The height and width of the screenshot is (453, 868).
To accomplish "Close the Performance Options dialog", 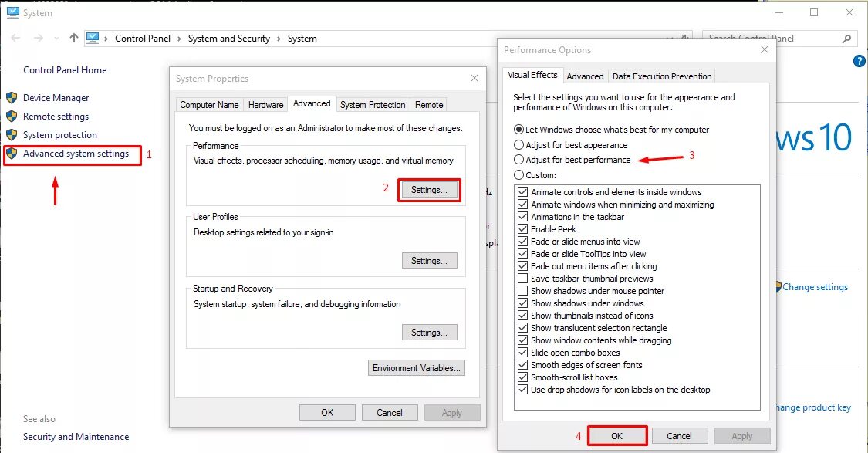I will [x=765, y=49].
